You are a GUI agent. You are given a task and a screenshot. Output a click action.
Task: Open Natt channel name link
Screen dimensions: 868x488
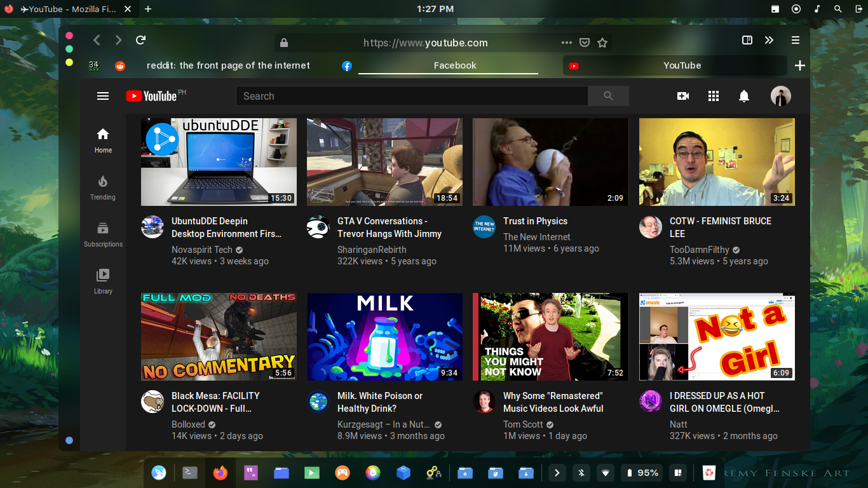click(x=679, y=424)
